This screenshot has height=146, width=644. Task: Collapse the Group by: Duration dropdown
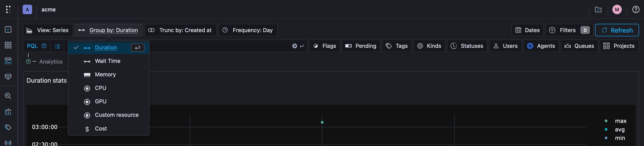pos(109,30)
